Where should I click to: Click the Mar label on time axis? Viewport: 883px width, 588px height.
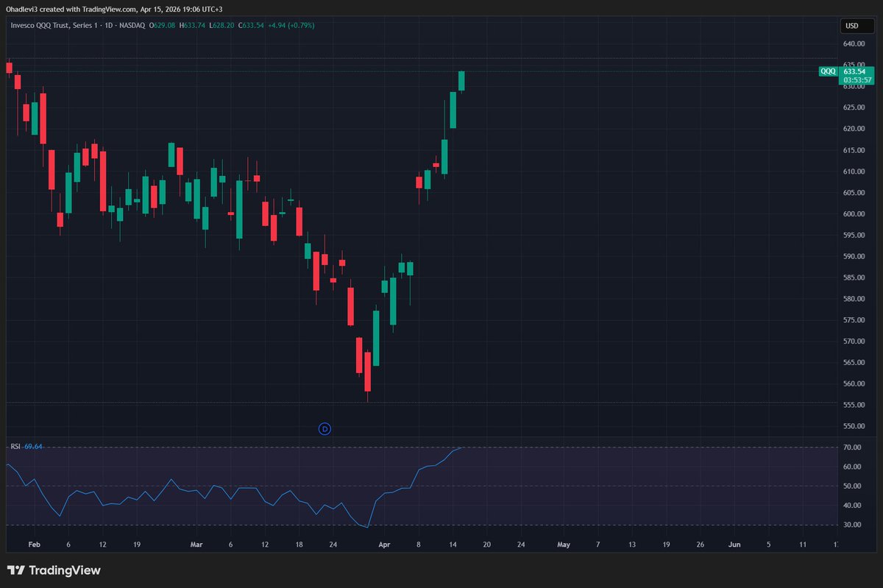[x=196, y=545]
